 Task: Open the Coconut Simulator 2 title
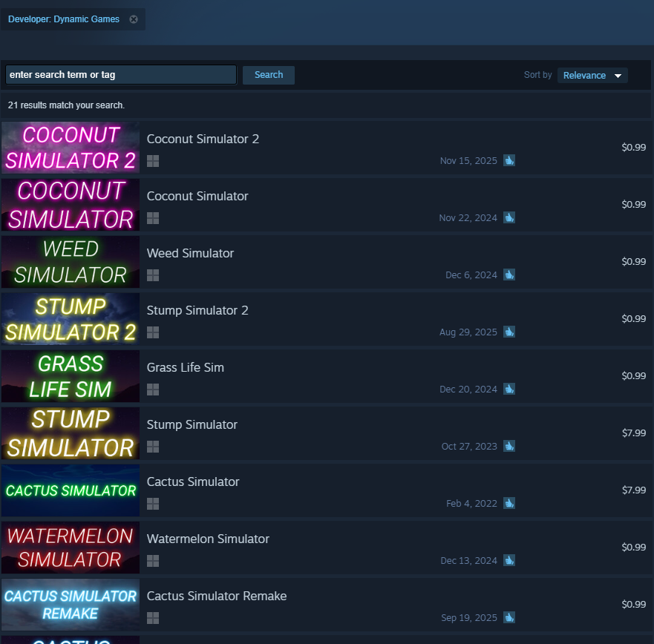click(203, 139)
